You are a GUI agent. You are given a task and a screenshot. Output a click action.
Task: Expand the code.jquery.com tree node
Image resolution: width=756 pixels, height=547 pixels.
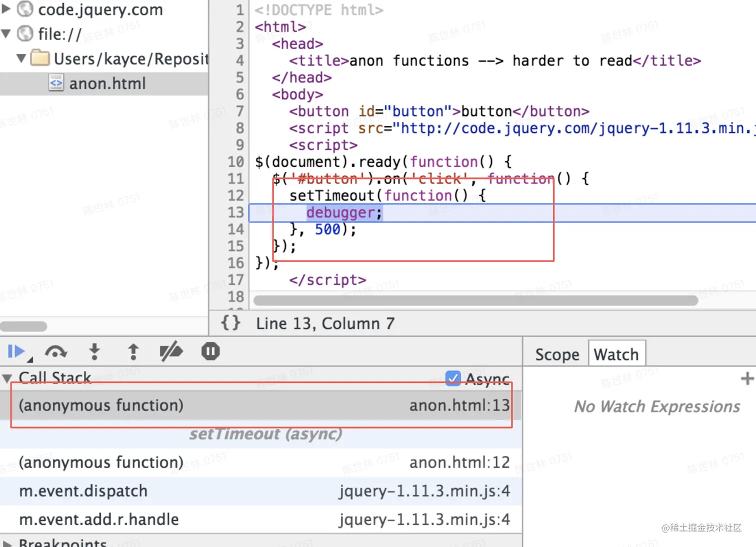6,8
